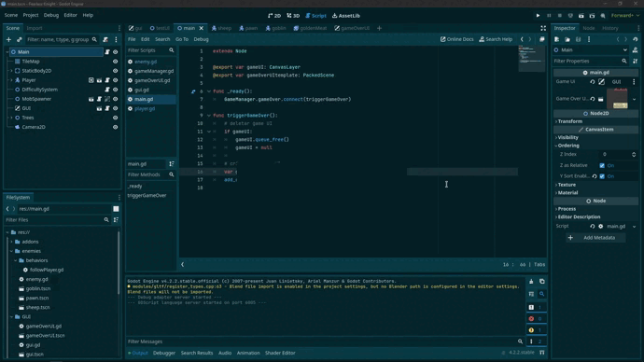The height and width of the screenshot is (362, 644).
Task: Jump to triggerGameOver method
Action: tap(147, 196)
